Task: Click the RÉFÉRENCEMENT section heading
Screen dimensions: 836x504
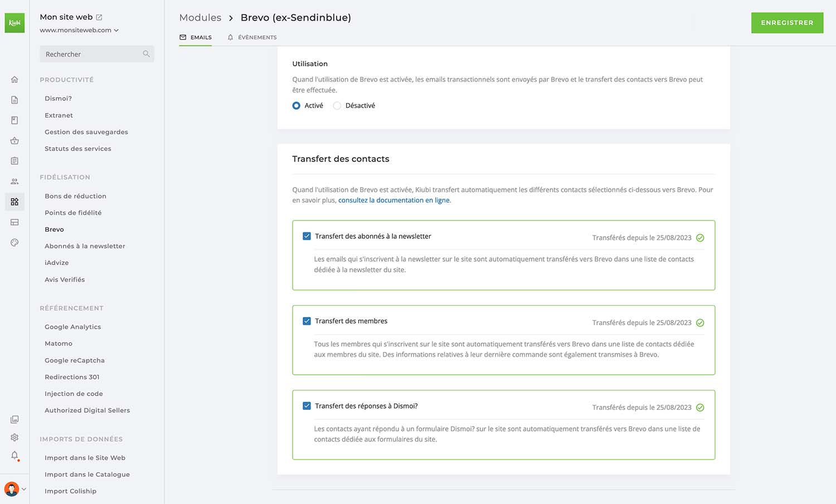Action: pos(71,309)
